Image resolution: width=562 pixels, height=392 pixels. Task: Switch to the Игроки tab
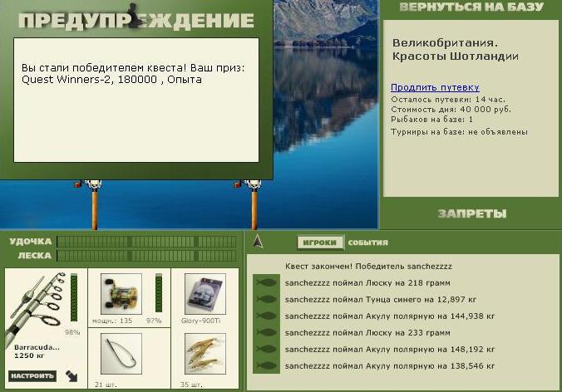pos(319,243)
